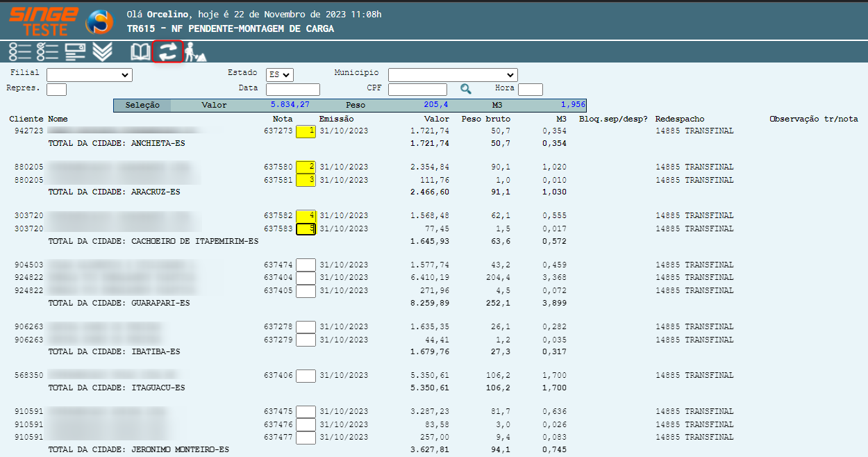Click the Peso bruto column header
868x457 pixels.
pos(486,119)
